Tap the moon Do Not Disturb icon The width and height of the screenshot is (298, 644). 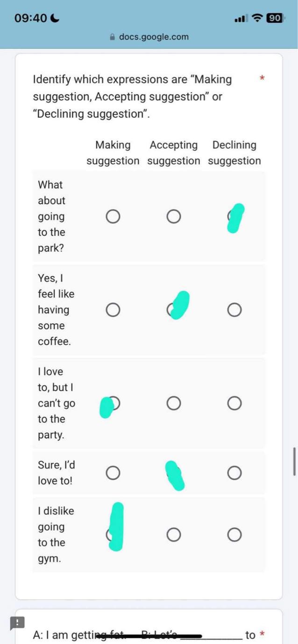55,18
